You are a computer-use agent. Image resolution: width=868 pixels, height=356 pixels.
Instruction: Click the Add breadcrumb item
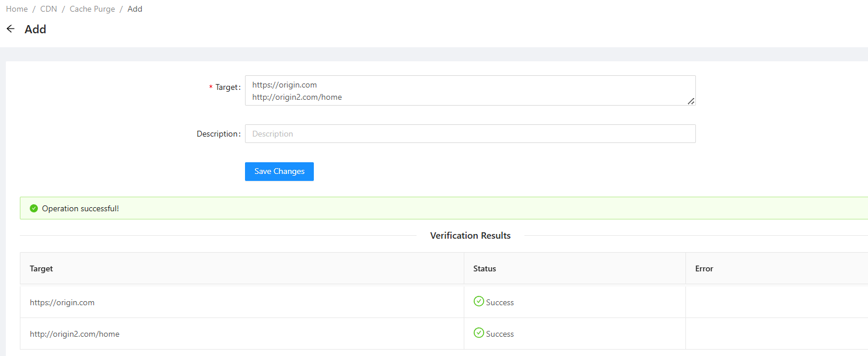click(135, 9)
